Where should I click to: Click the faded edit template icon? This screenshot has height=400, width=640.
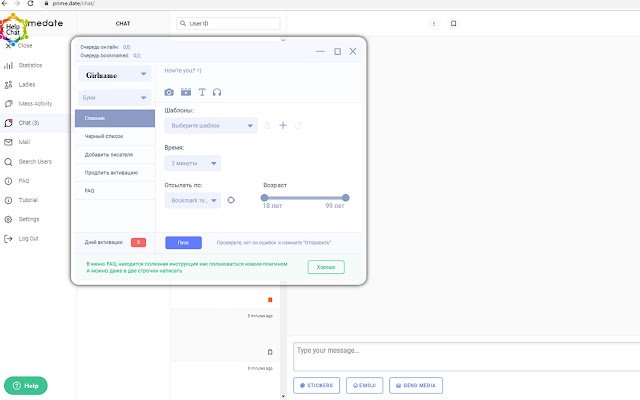pyautogui.click(x=298, y=125)
